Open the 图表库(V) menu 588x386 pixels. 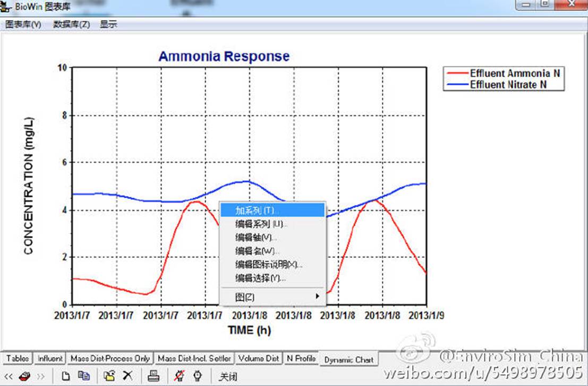click(23, 24)
